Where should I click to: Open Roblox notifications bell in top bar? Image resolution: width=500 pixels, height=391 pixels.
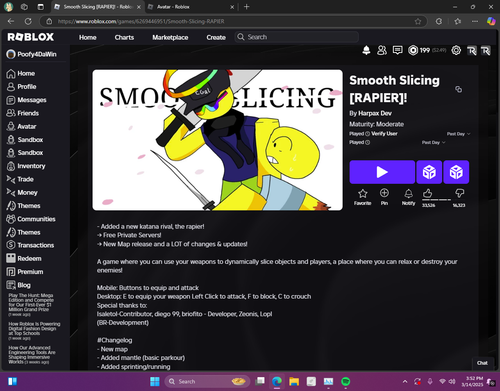pos(366,50)
